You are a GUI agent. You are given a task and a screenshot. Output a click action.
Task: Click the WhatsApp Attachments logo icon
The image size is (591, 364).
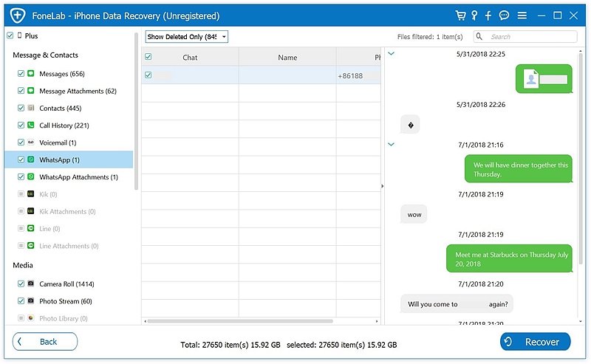(x=31, y=176)
